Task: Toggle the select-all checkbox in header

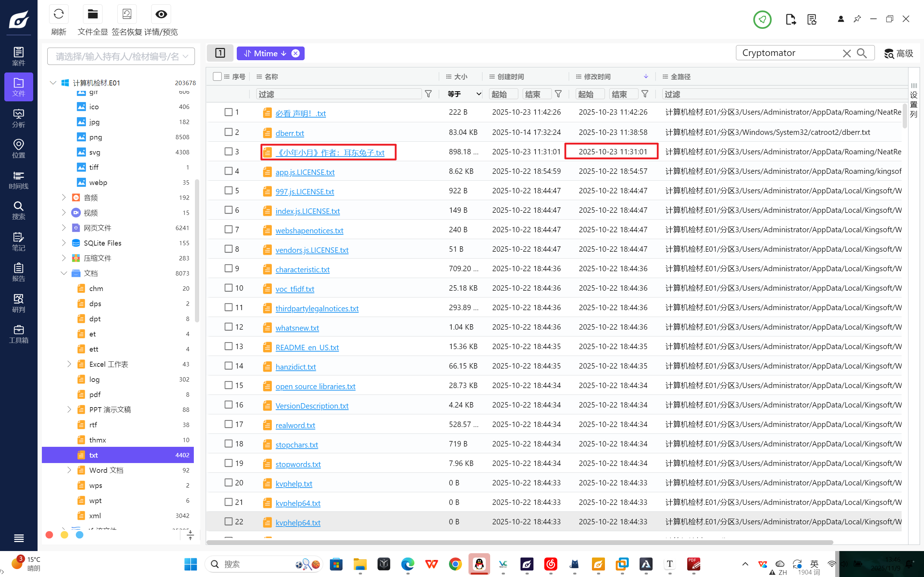Action: (x=217, y=76)
